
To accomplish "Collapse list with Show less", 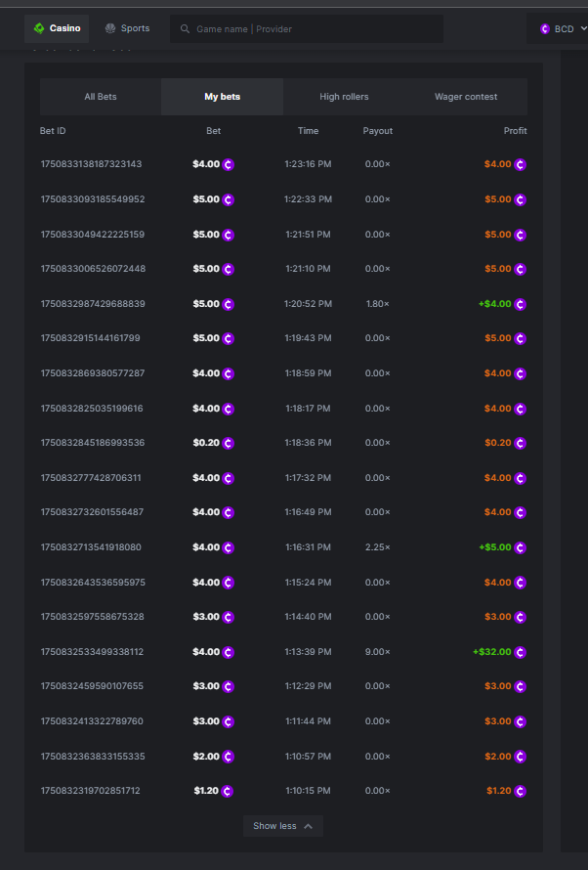I will point(274,826).
